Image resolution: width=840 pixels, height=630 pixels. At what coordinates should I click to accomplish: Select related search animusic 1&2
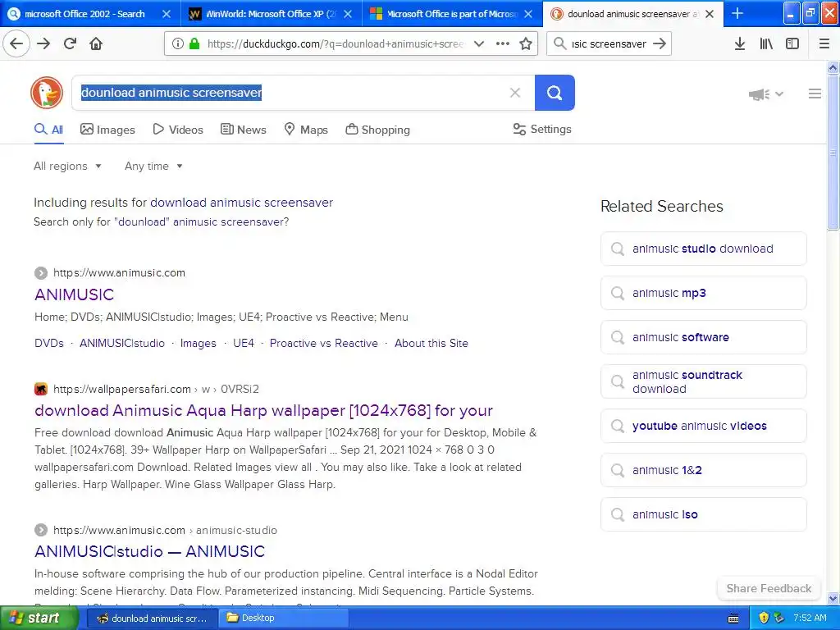703,470
